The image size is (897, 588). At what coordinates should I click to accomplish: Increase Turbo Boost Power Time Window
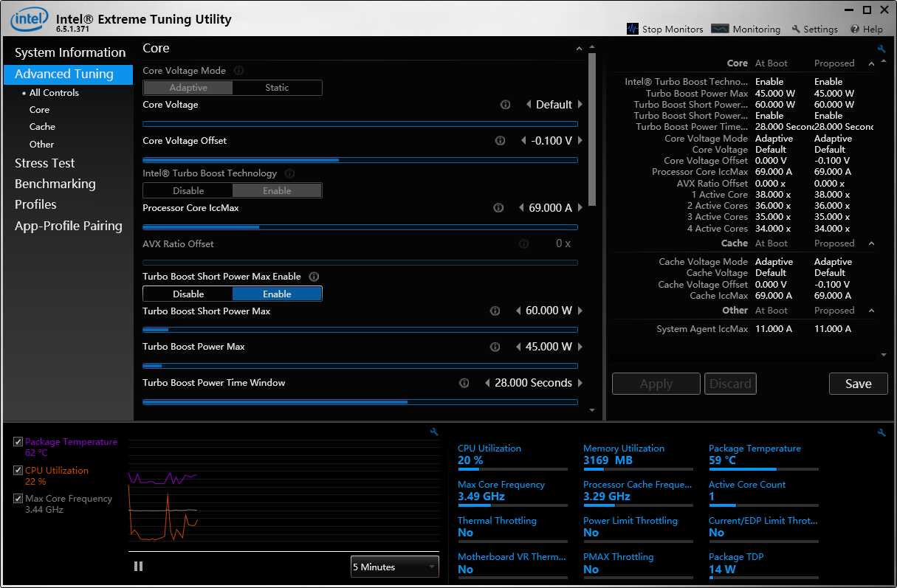point(580,383)
